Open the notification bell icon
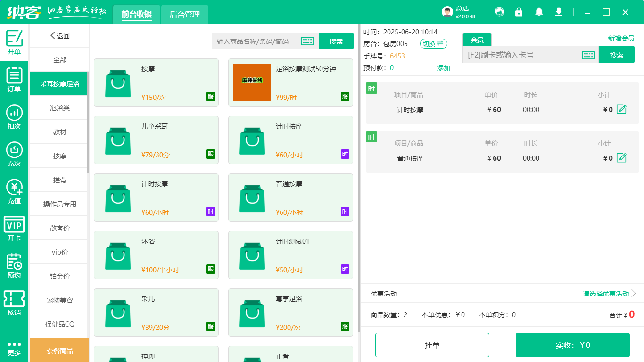Image resolution: width=644 pixels, height=362 pixels. [x=538, y=11]
